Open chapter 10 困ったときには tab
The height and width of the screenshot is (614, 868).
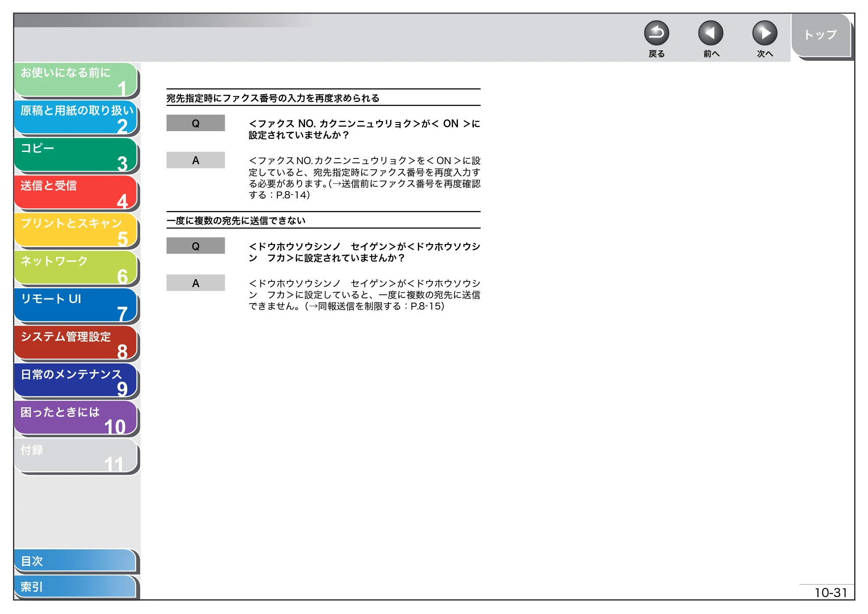[x=76, y=418]
